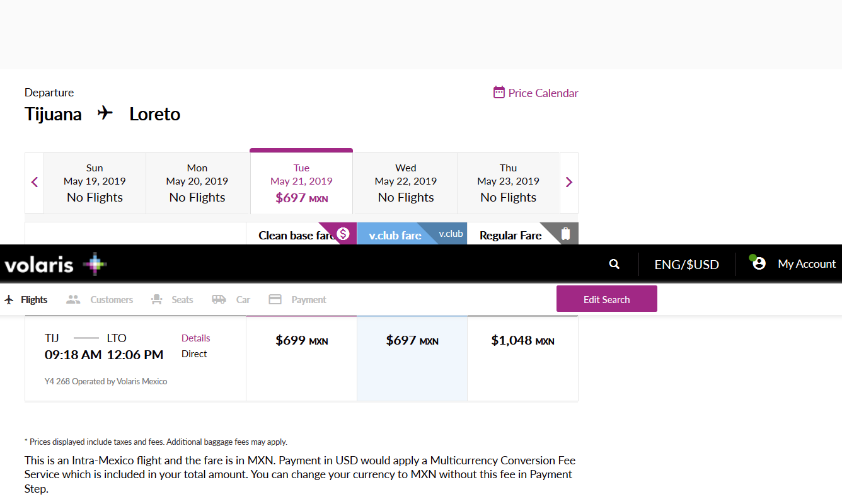Viewport: 842px width, 504px height.
Task: Click the Price Calendar icon
Action: (x=499, y=93)
